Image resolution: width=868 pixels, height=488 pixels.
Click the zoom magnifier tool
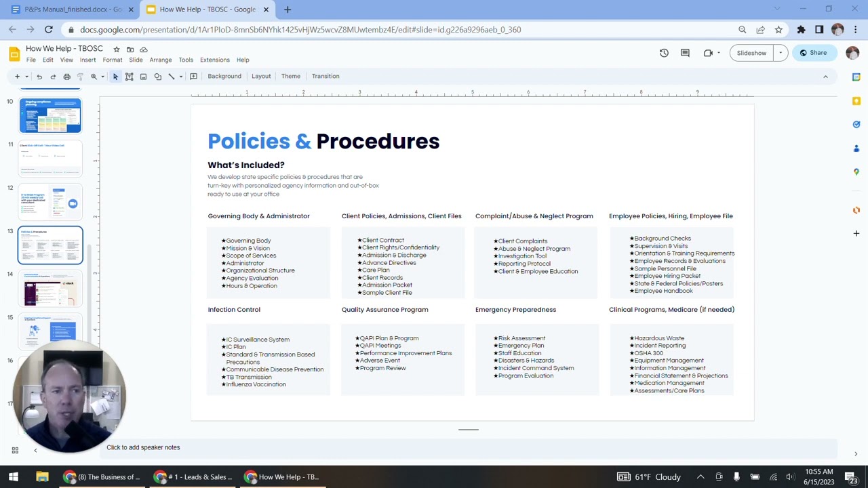pos(94,77)
